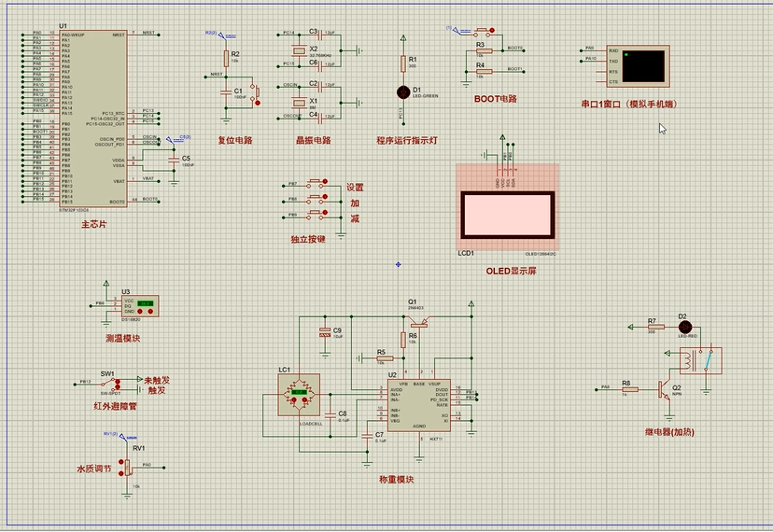The width and height of the screenshot is (773, 532).
Task: Click load cell left red adjust button
Action: (293, 399)
